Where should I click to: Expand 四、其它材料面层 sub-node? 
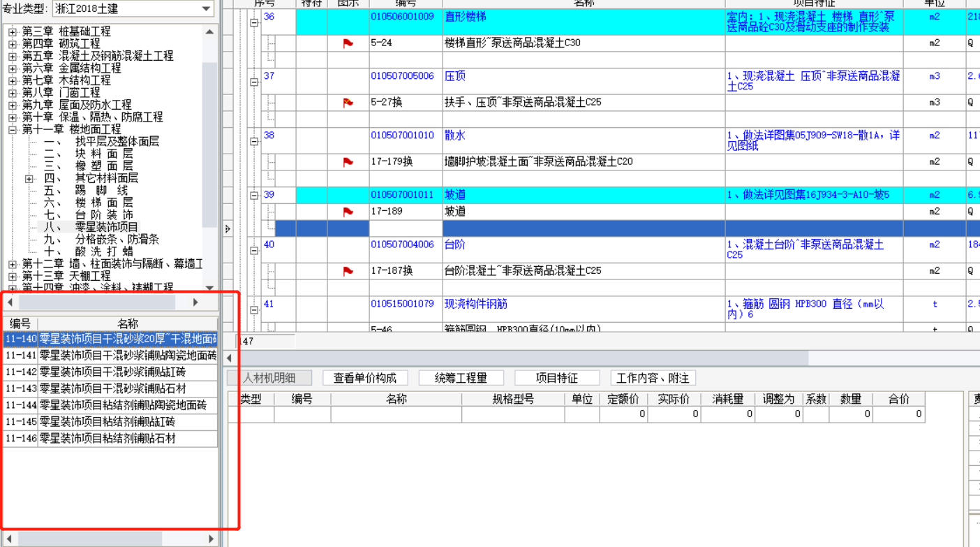tap(29, 179)
